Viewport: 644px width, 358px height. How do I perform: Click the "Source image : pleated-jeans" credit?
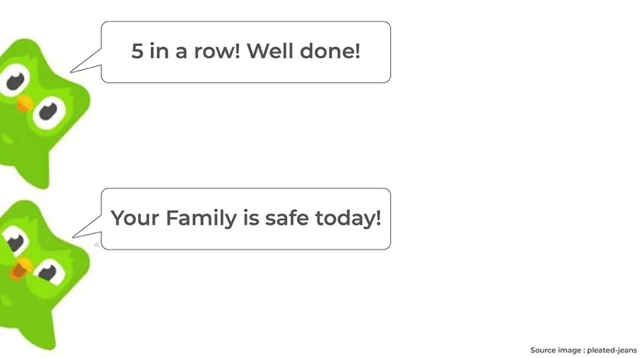click(x=583, y=350)
